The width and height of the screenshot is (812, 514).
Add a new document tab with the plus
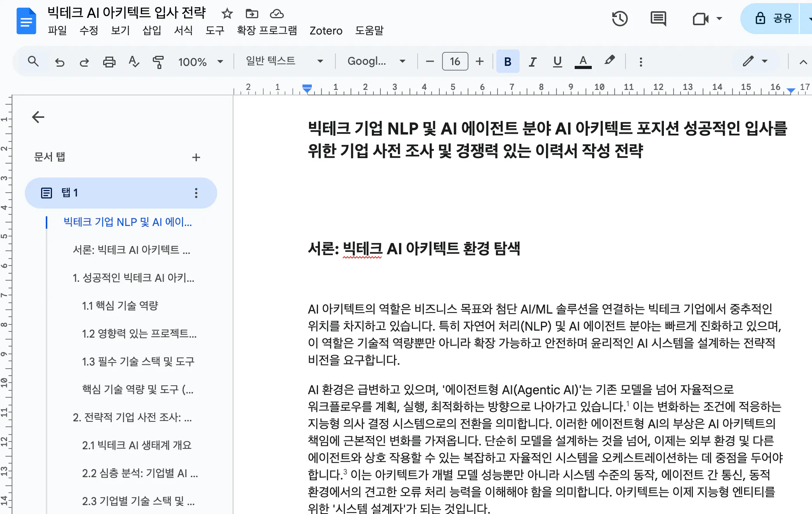point(196,157)
